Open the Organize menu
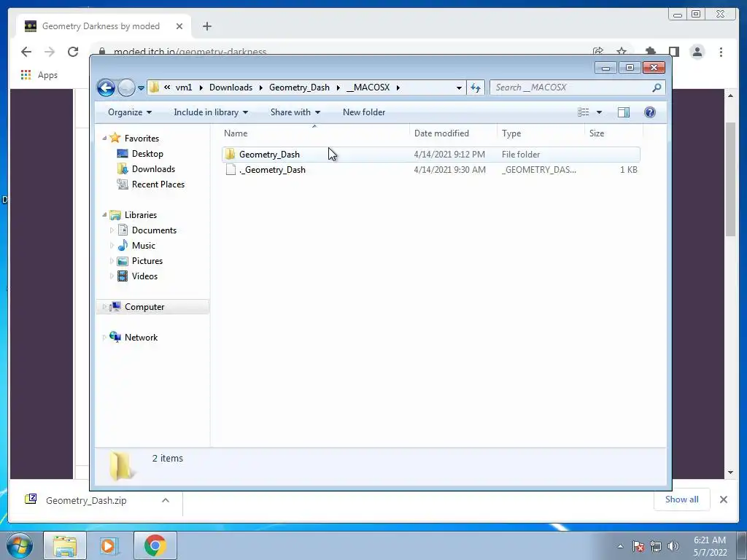The height and width of the screenshot is (560, 747). click(130, 112)
